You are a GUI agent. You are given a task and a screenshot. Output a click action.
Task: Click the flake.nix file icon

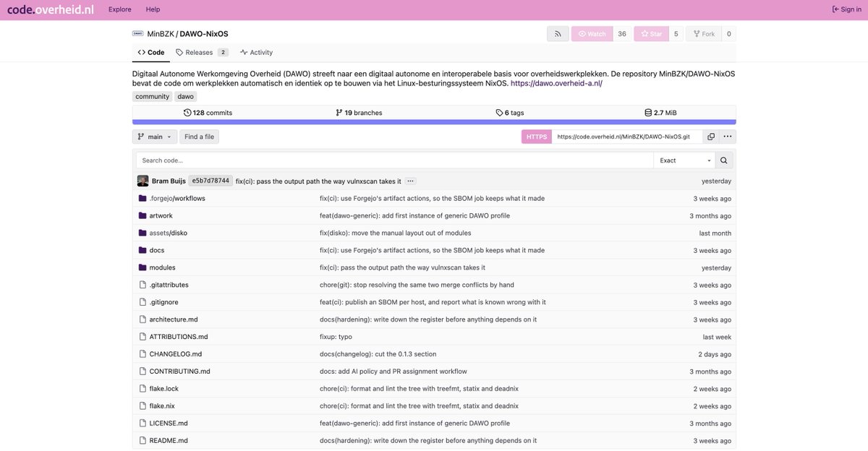tap(142, 406)
